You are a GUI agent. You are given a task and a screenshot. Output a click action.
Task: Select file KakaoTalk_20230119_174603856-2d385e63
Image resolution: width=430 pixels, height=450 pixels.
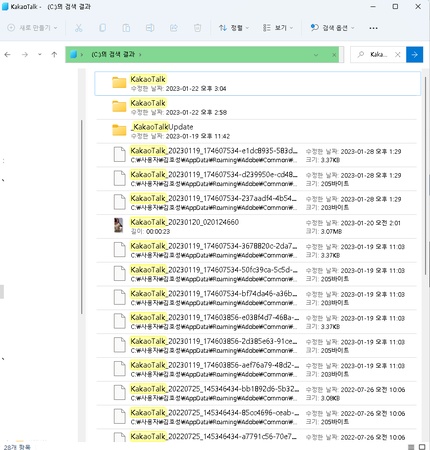(257, 346)
